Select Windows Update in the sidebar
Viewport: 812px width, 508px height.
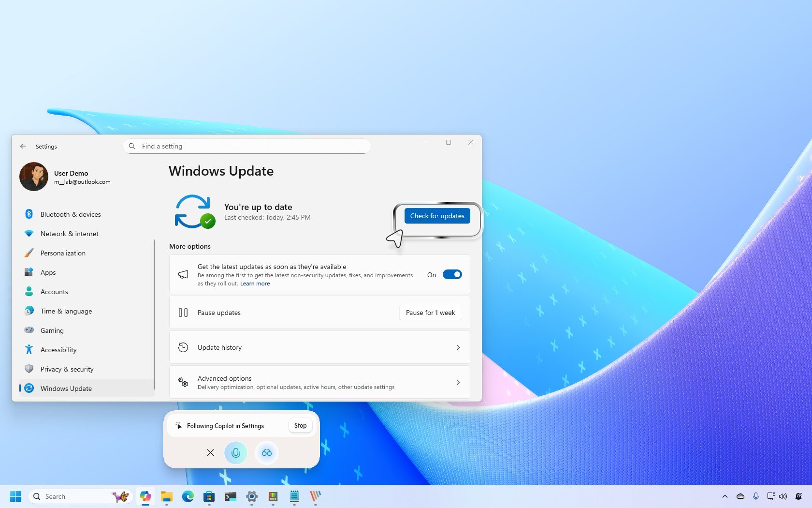click(x=66, y=388)
